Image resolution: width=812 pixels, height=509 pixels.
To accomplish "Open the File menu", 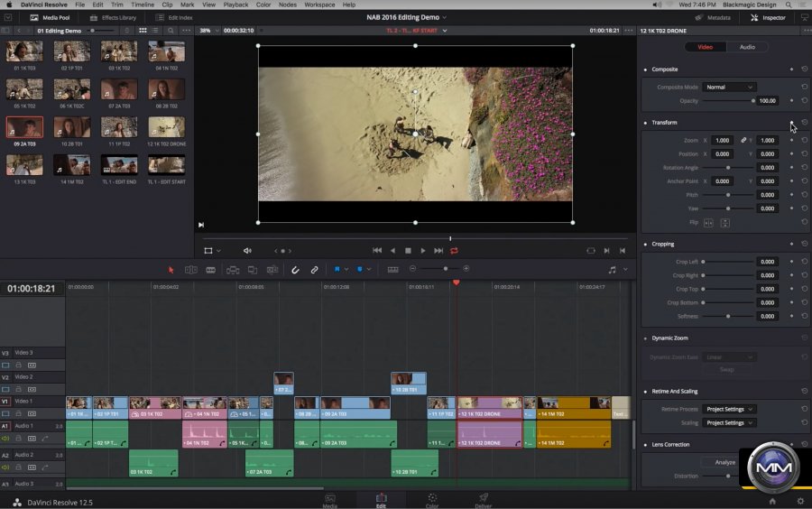I will (79, 5).
